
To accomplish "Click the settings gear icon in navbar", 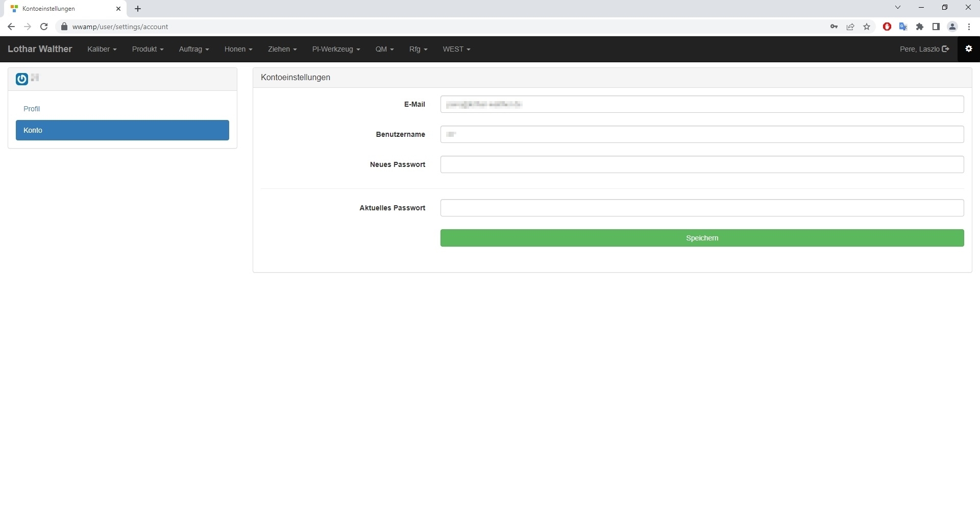I will (x=968, y=49).
